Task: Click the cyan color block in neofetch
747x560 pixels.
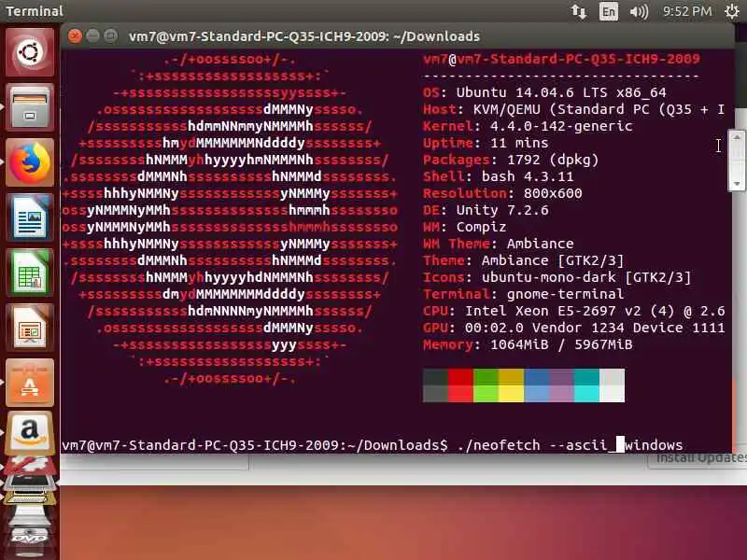Action: [x=586, y=385]
